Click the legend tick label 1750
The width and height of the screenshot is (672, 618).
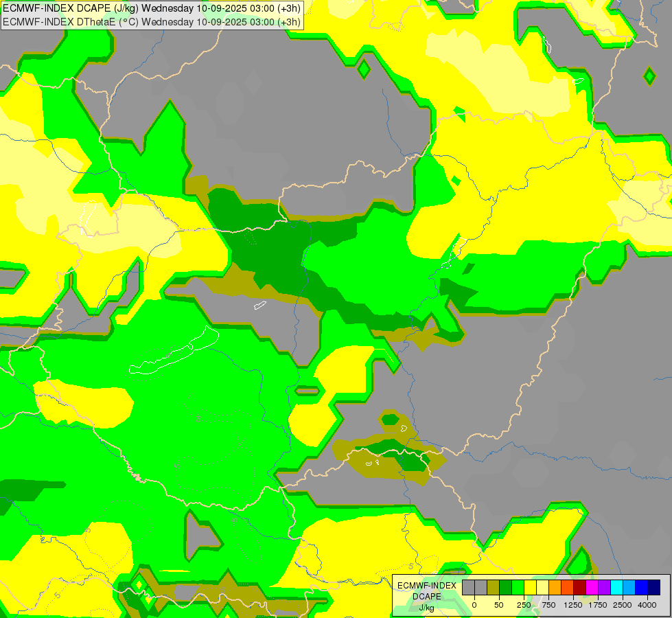[x=597, y=605]
